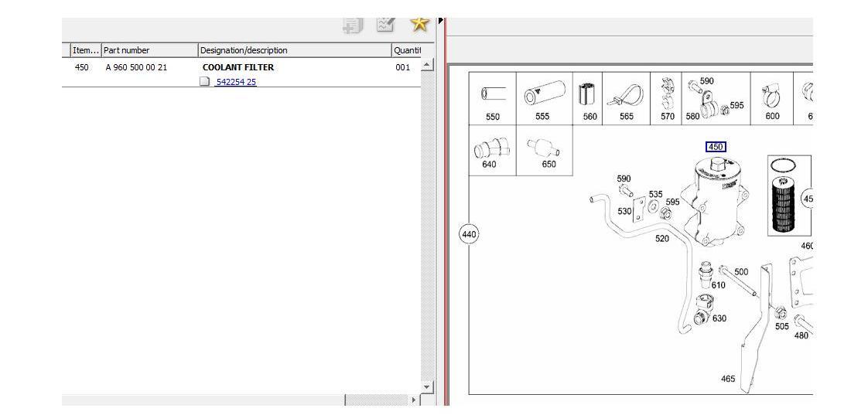
Task: Select the hose part icon 550
Action: click(x=493, y=94)
